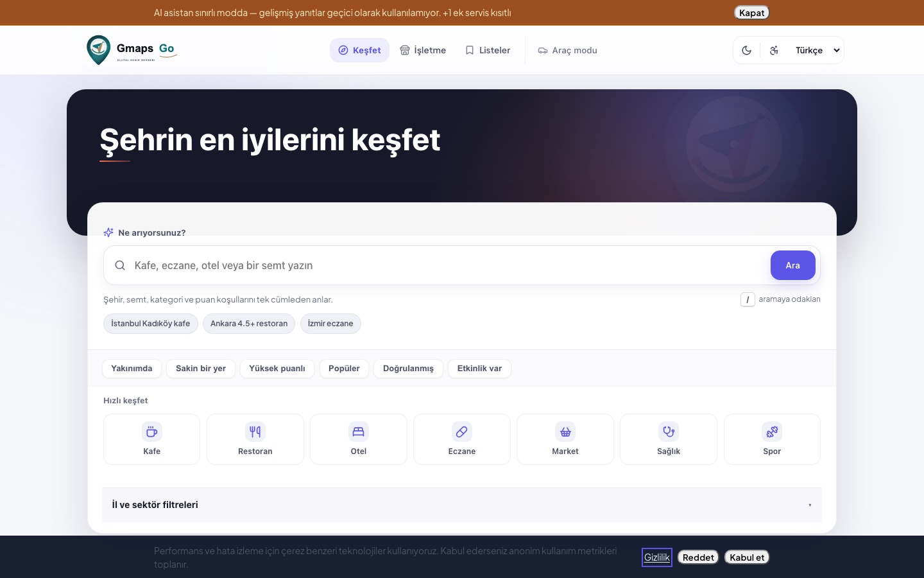This screenshot has width=924, height=578.
Task: Toggle the Doğrulanmış filter chip
Action: (408, 369)
